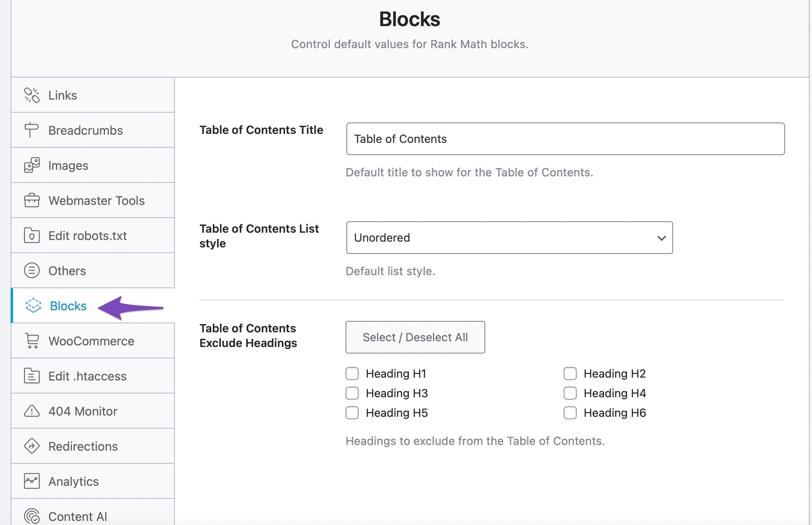Click Select / Deselect All button
The image size is (812, 525).
(x=415, y=337)
